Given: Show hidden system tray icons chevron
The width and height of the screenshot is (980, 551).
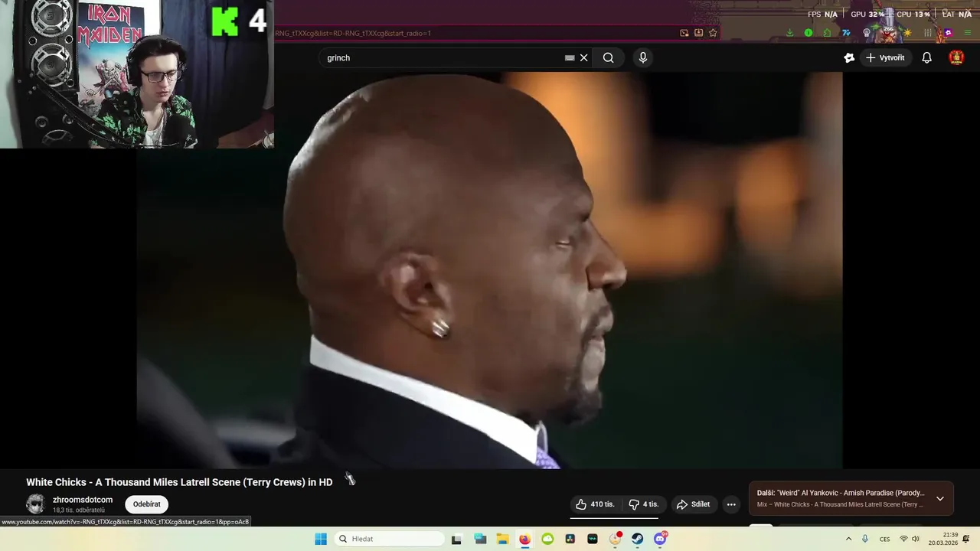Looking at the screenshot, I should pyautogui.click(x=848, y=539).
